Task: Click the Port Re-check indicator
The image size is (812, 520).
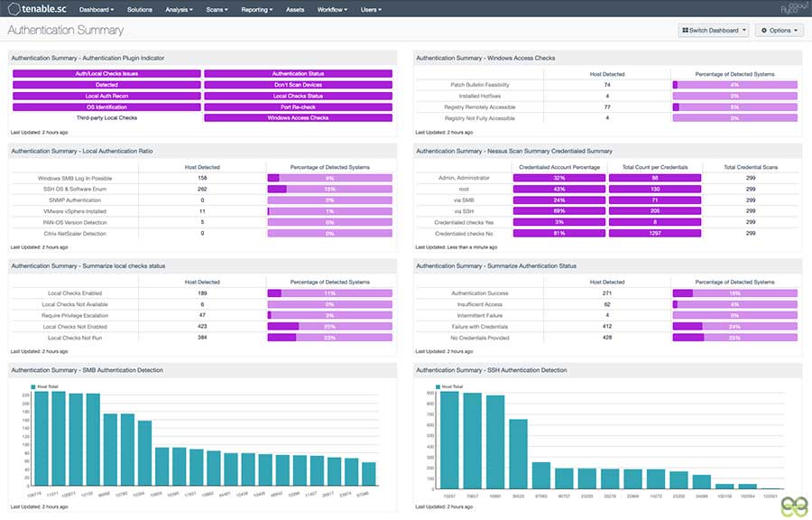Action: tap(298, 107)
